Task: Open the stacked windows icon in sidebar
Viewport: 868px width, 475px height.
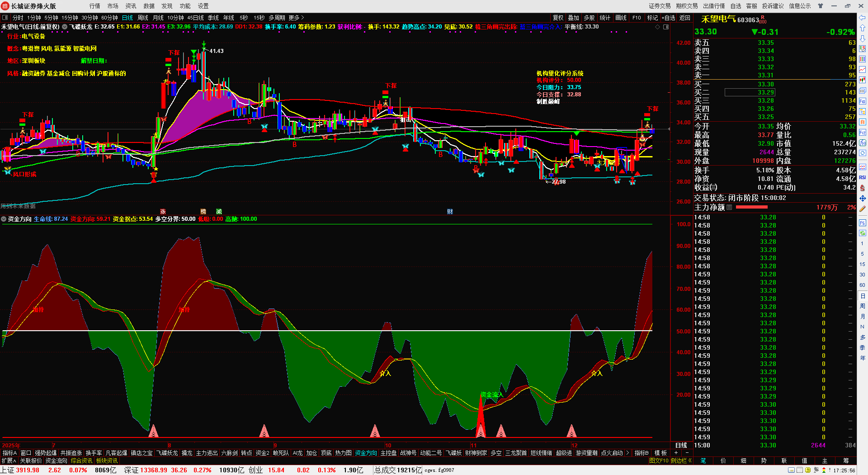Action: 863,90
